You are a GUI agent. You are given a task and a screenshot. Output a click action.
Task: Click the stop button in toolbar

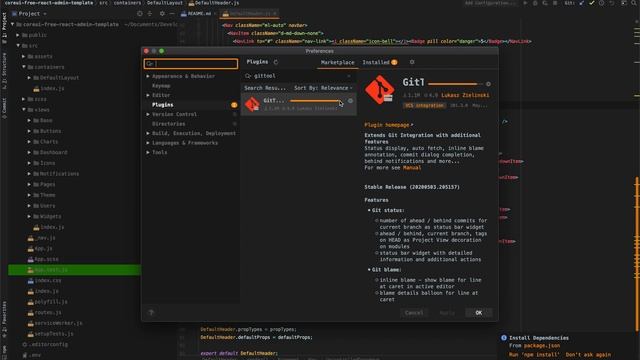click(555, 3)
